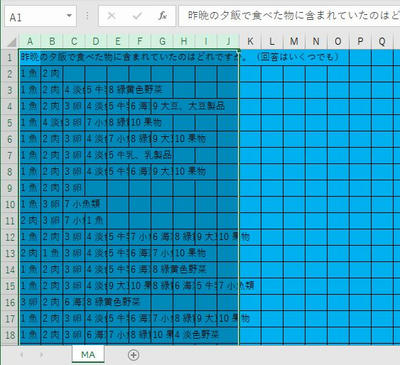Click row 9 cell 3 卵
This screenshot has width=400, height=365.
[x=74, y=188]
